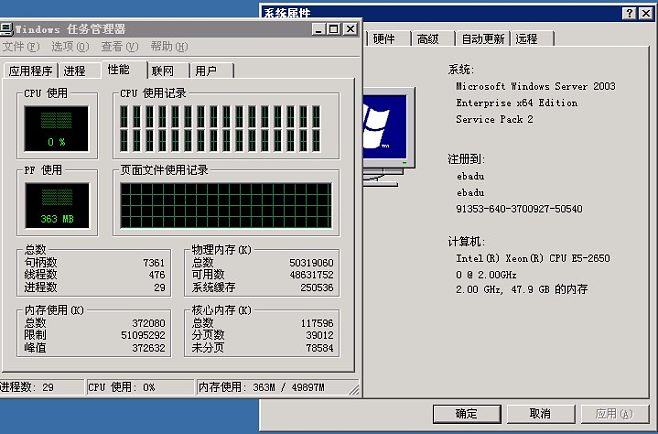Click the text Enterprise x64 Edition
The width and height of the screenshot is (658, 434).
click(517, 103)
